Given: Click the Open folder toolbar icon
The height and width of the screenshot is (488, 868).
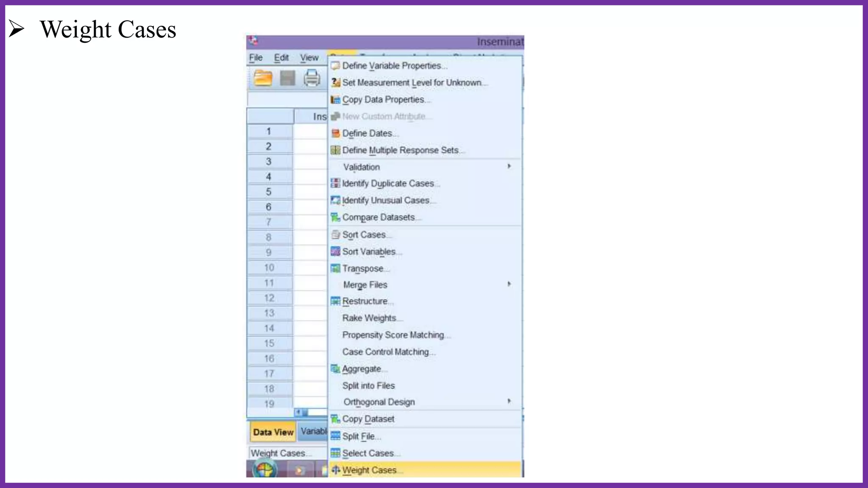Looking at the screenshot, I should [x=263, y=78].
